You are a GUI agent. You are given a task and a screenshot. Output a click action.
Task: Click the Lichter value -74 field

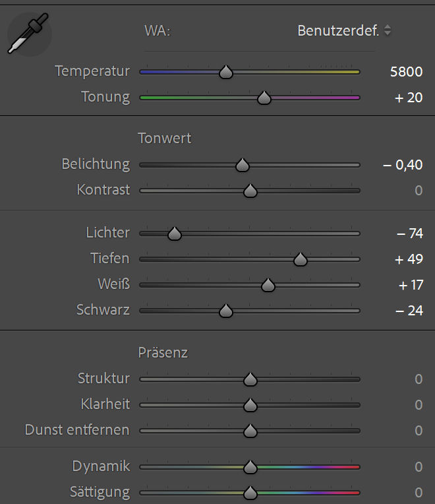[409, 233]
